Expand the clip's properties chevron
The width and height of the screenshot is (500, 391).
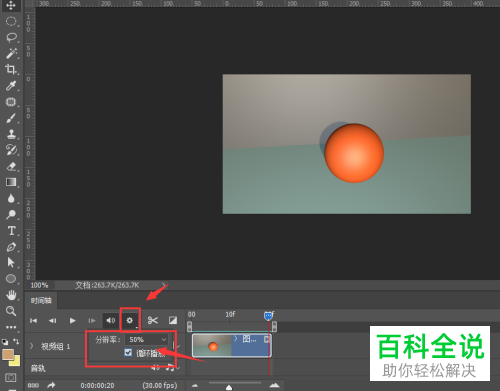[236, 339]
